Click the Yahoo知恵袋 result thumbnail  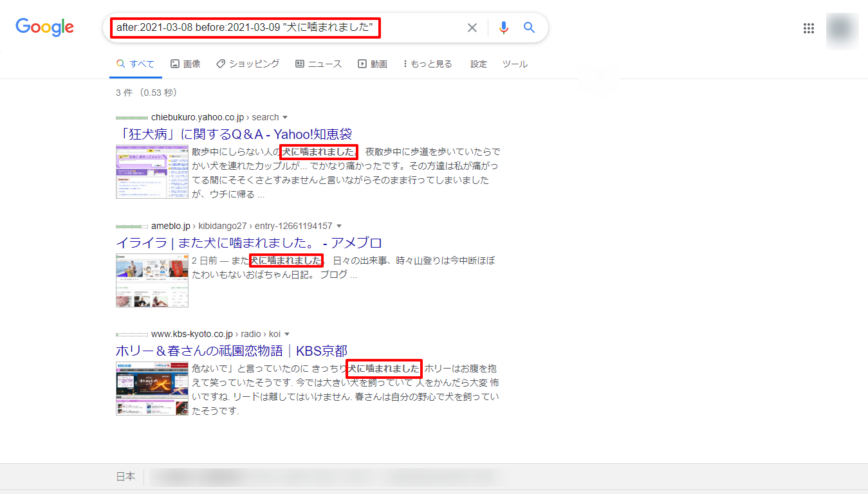[x=152, y=172]
